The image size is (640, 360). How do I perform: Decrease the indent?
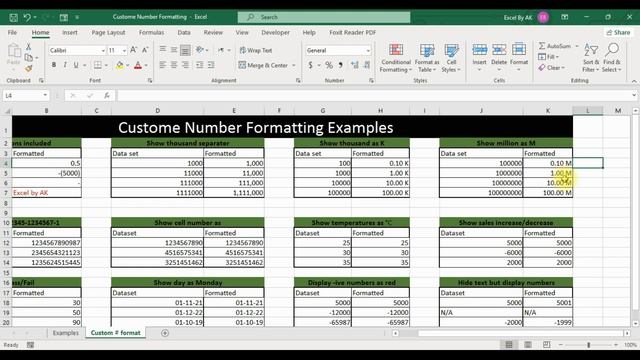pos(200,65)
